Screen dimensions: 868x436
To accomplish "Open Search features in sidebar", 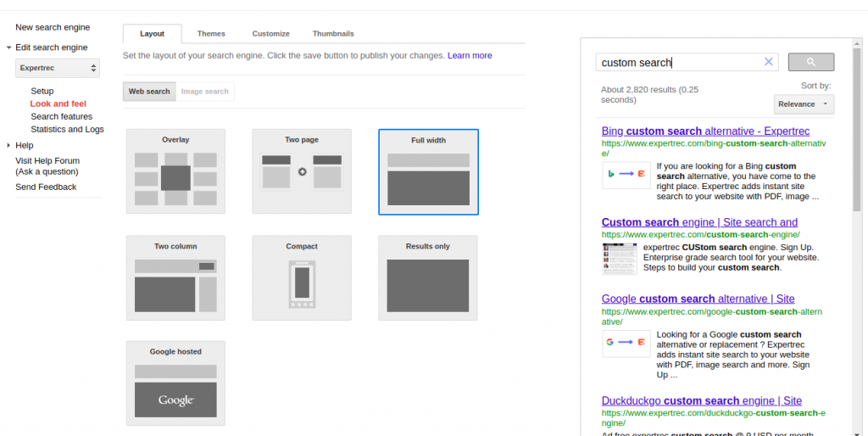I will [x=61, y=116].
